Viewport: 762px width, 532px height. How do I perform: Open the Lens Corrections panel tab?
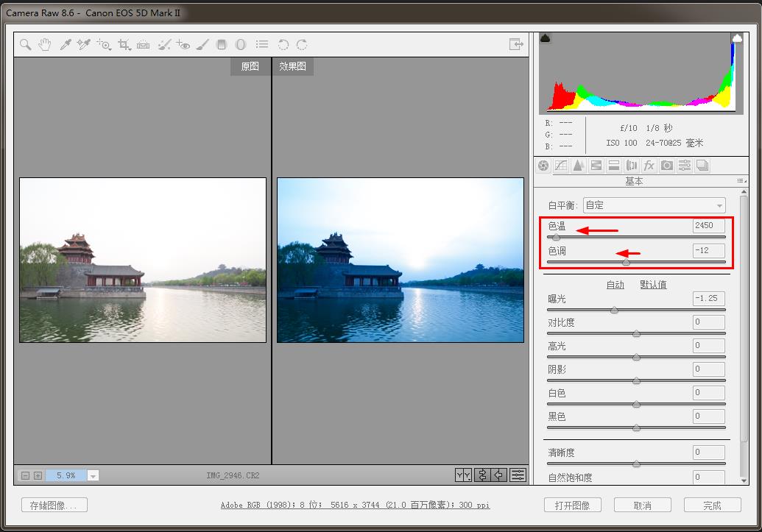point(631,166)
